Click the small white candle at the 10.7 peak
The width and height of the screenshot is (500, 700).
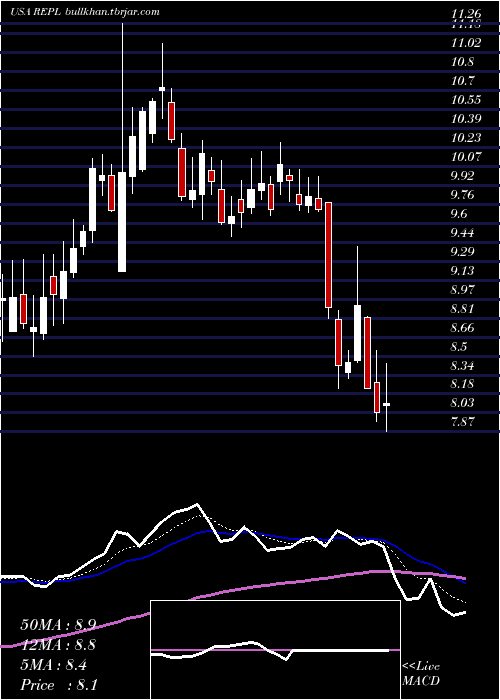pyautogui.click(x=162, y=89)
